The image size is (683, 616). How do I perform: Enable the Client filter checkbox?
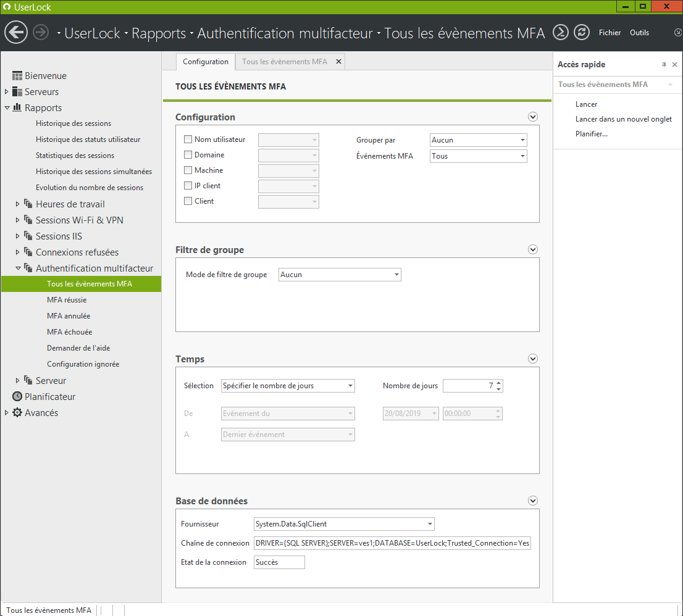point(188,201)
